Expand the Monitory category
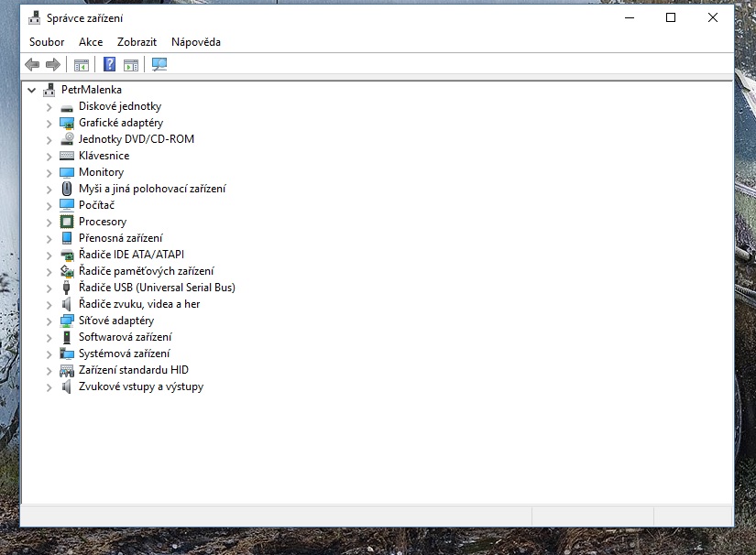756x555 pixels. [49, 172]
